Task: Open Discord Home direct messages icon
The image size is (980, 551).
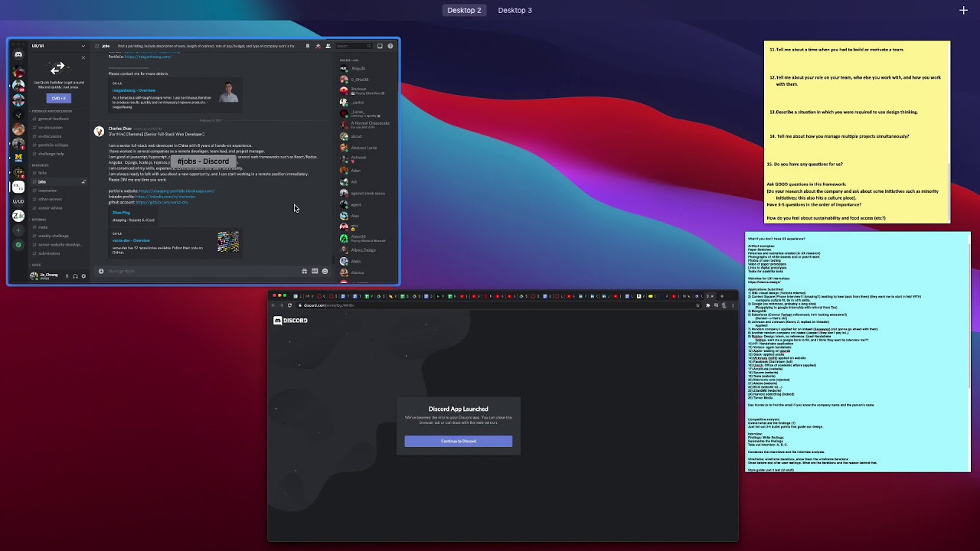Action: pyautogui.click(x=18, y=54)
